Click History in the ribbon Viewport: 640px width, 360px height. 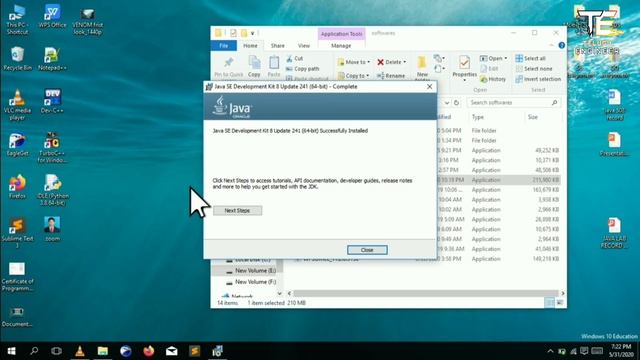[493, 79]
